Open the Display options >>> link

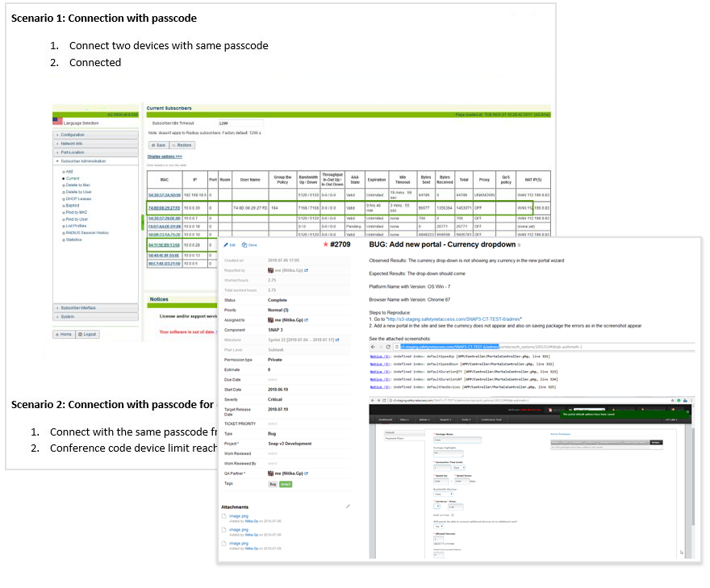[165, 156]
